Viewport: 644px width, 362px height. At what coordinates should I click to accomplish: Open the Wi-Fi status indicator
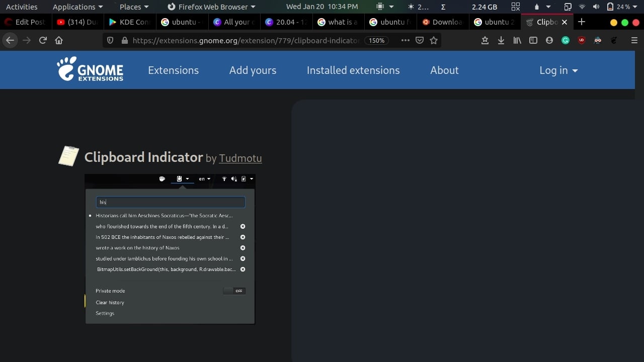click(582, 7)
